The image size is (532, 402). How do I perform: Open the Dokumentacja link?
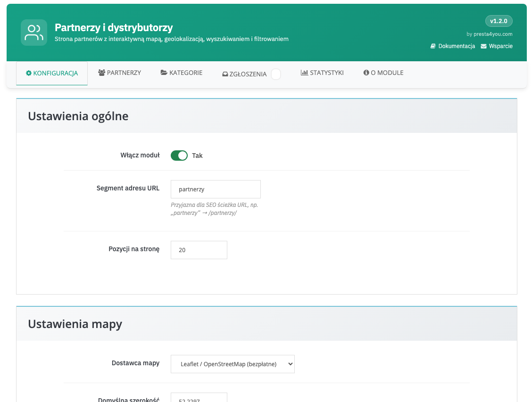[x=453, y=46]
